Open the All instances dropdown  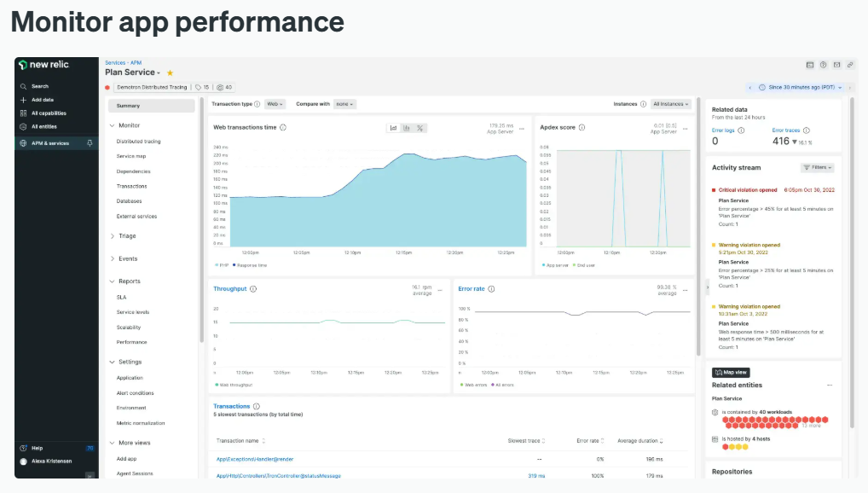(x=670, y=104)
